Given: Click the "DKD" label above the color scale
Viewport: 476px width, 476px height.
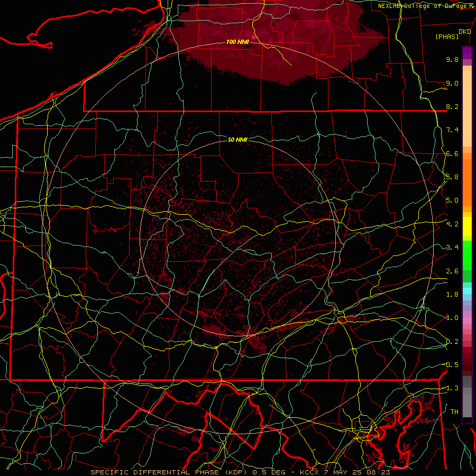Looking at the screenshot, I should 465,32.
